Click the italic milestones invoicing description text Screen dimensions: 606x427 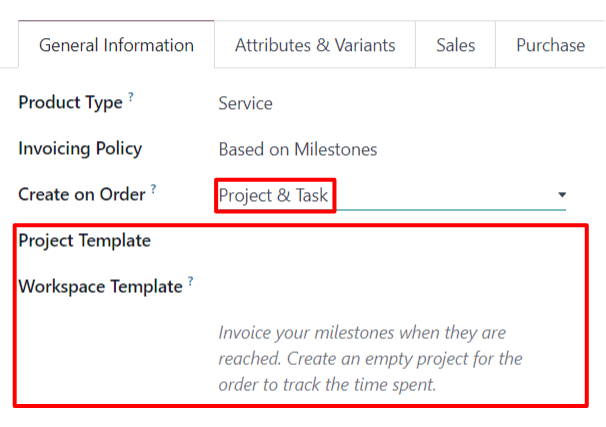pyautogui.click(x=370, y=358)
